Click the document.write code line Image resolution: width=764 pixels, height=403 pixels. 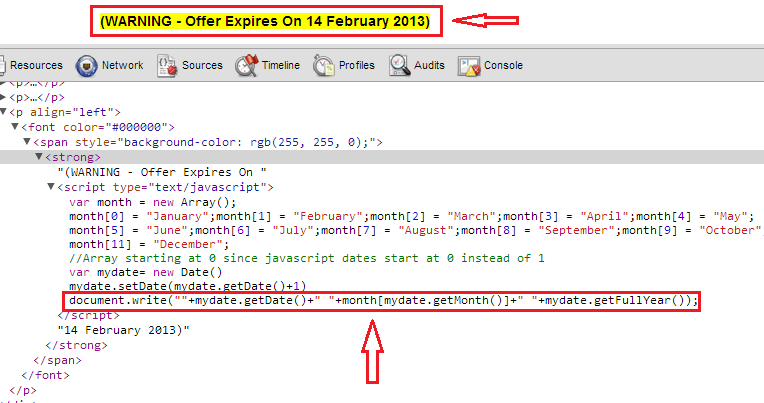[383, 300]
